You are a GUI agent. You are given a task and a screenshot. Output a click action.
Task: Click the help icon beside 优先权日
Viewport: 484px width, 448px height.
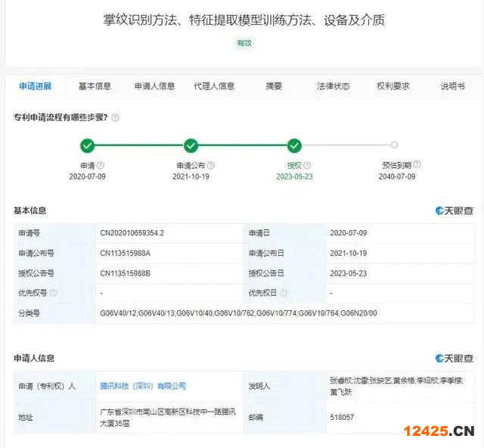click(x=284, y=293)
